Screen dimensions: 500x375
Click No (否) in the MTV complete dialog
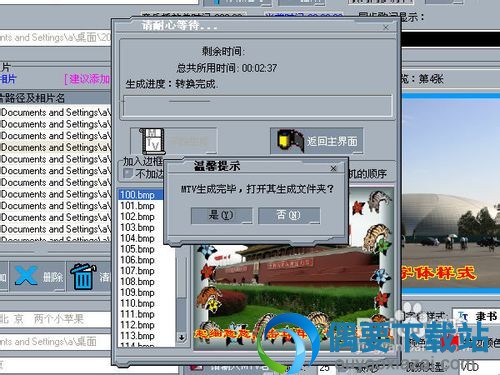289,215
